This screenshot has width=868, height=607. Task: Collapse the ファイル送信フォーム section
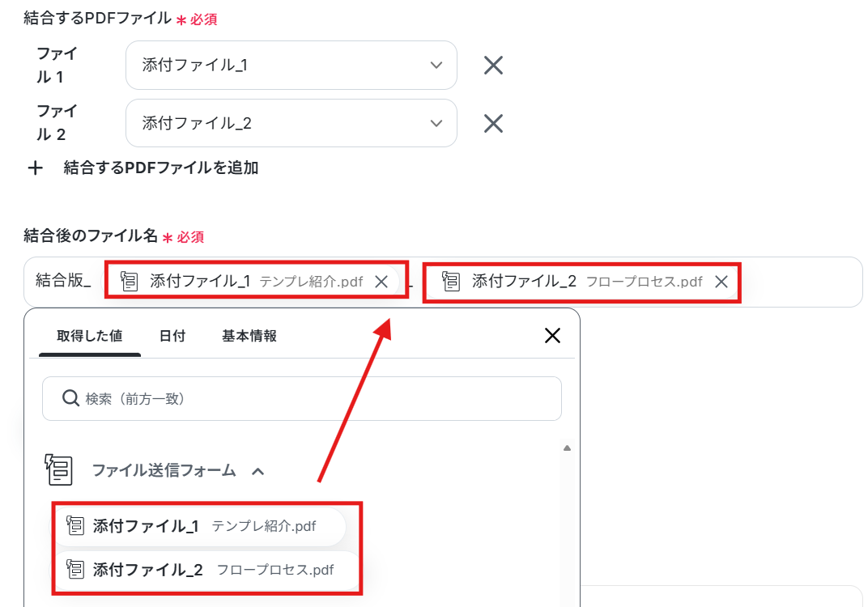click(258, 471)
